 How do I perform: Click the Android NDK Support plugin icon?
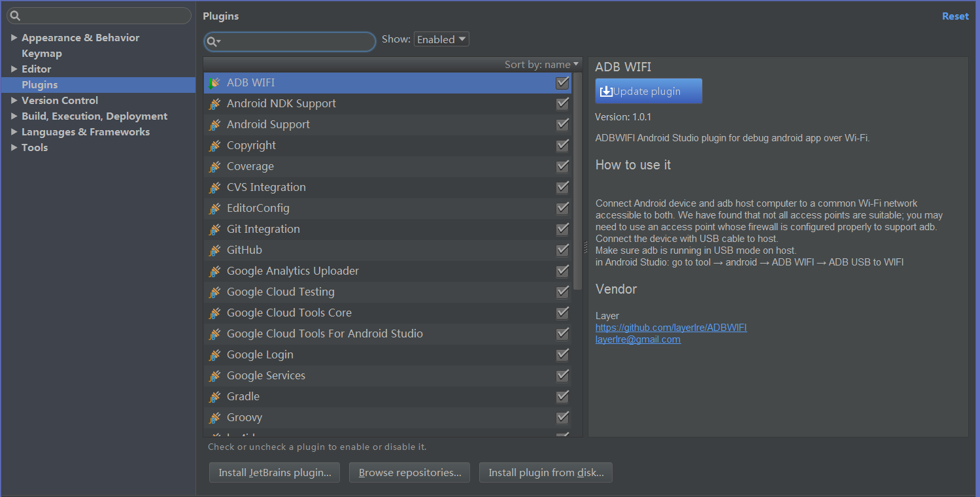pyautogui.click(x=214, y=104)
